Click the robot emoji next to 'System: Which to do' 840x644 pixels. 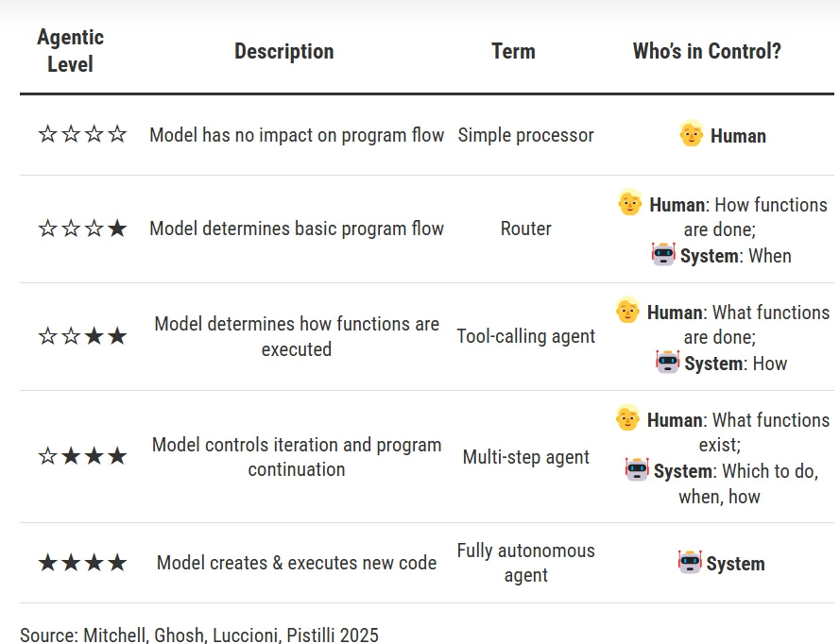637,469
